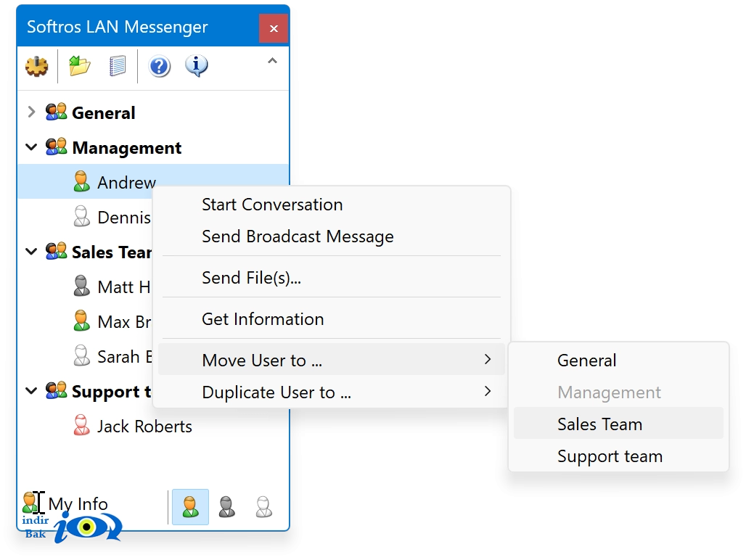Move user to Sales Team

[x=618, y=423]
